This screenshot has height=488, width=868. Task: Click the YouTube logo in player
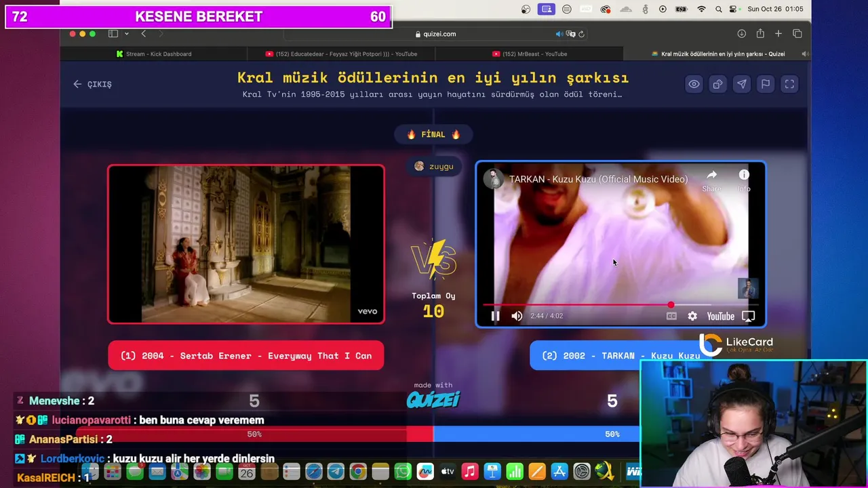[x=720, y=317]
